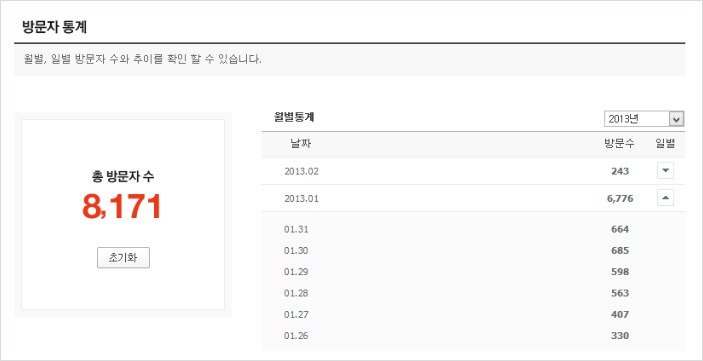Click the 총 방문자 수 label
703x361 pixels.
coord(123,177)
